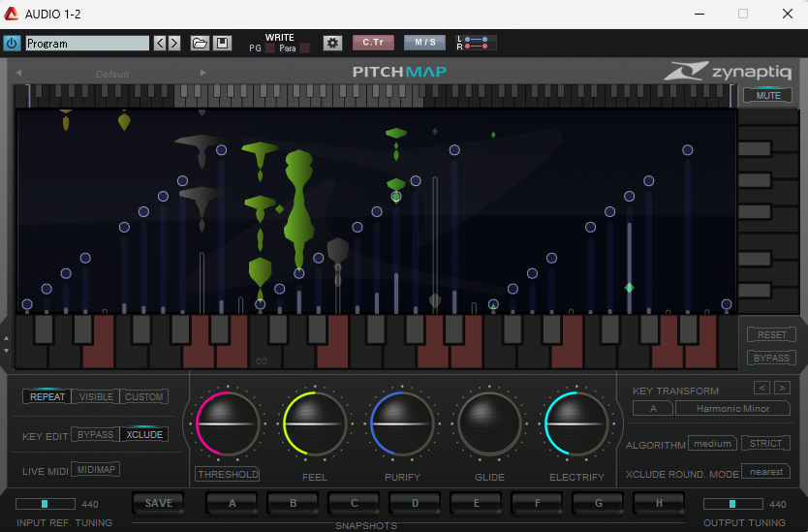The image size is (808, 532).
Task: Recall snapshot C
Action: click(354, 503)
